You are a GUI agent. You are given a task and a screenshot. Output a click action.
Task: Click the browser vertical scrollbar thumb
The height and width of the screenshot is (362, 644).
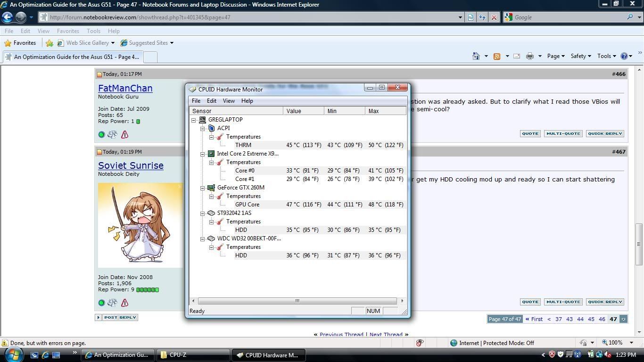[639, 244]
